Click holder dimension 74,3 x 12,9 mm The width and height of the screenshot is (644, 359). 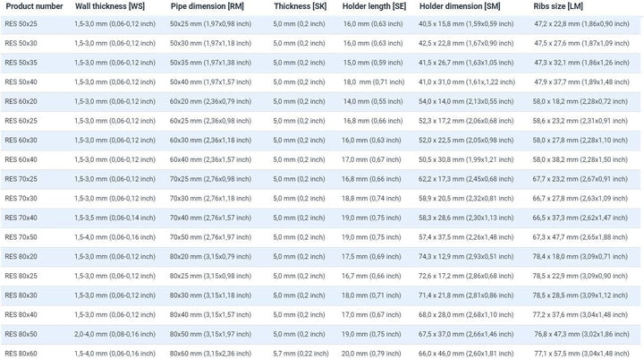pos(466,257)
